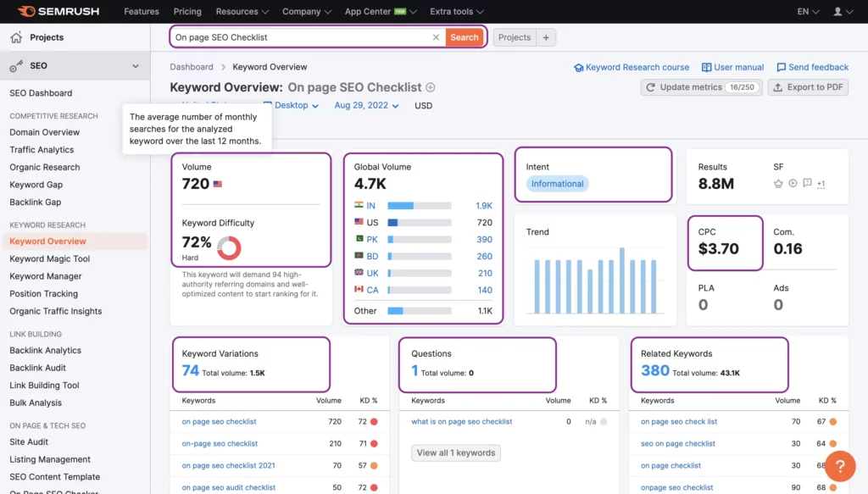Click Update metrics button
Image resolution: width=868 pixels, height=494 pixels.
click(701, 86)
